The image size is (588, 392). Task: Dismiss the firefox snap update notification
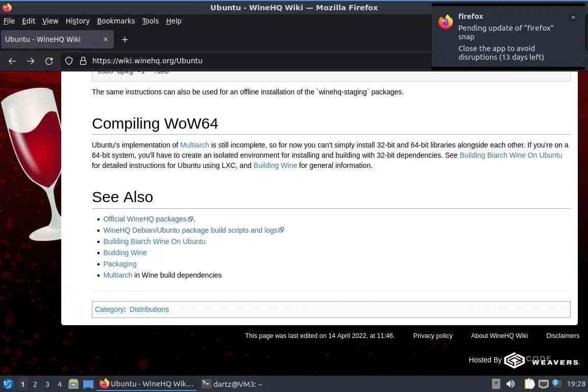coord(573,17)
